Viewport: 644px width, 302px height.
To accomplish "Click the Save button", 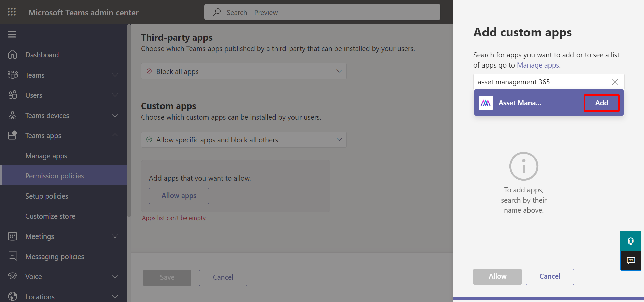I will (167, 277).
